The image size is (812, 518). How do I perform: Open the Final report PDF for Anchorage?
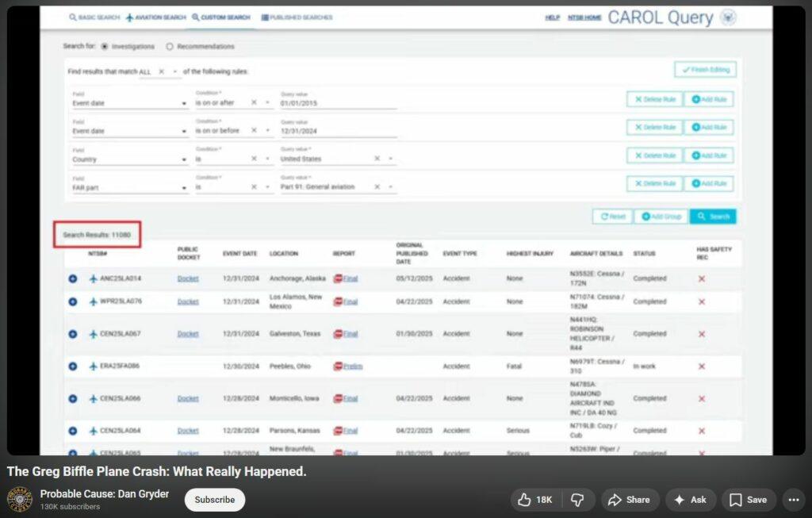click(x=346, y=279)
